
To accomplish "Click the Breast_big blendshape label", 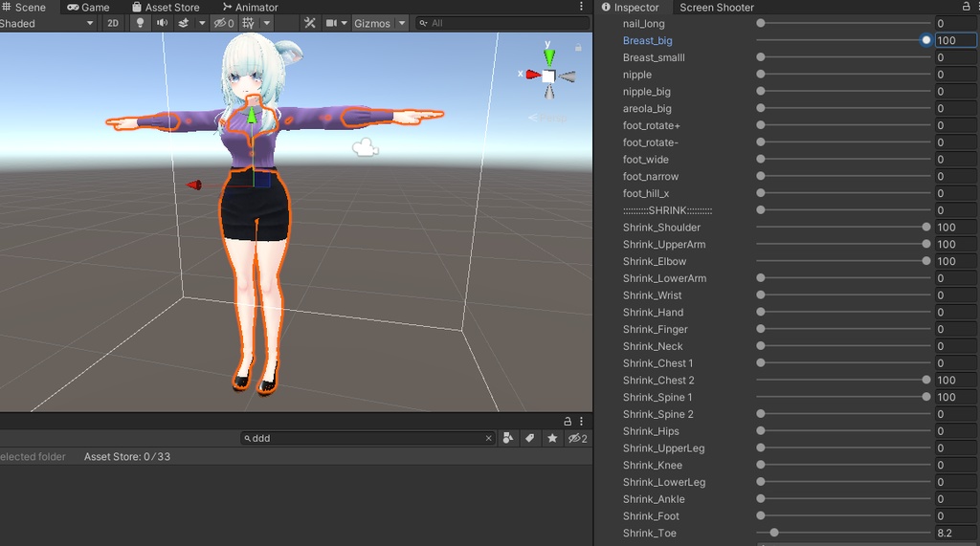I will pyautogui.click(x=648, y=40).
